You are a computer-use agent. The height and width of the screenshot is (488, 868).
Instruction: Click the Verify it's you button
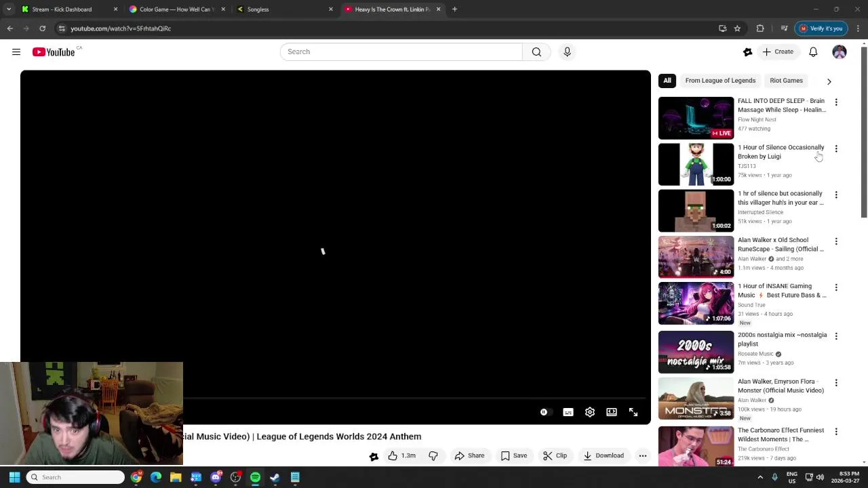point(821,28)
